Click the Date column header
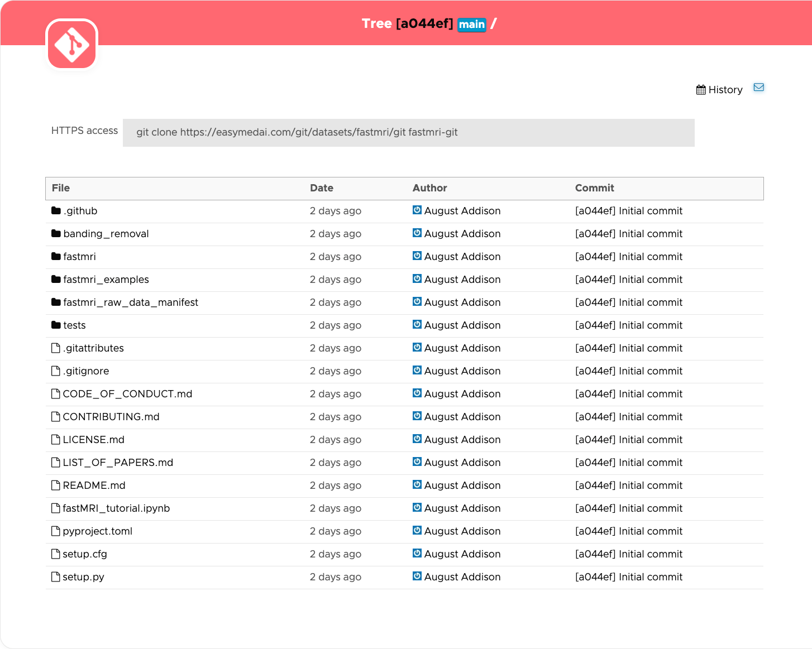812x649 pixels. coord(322,188)
